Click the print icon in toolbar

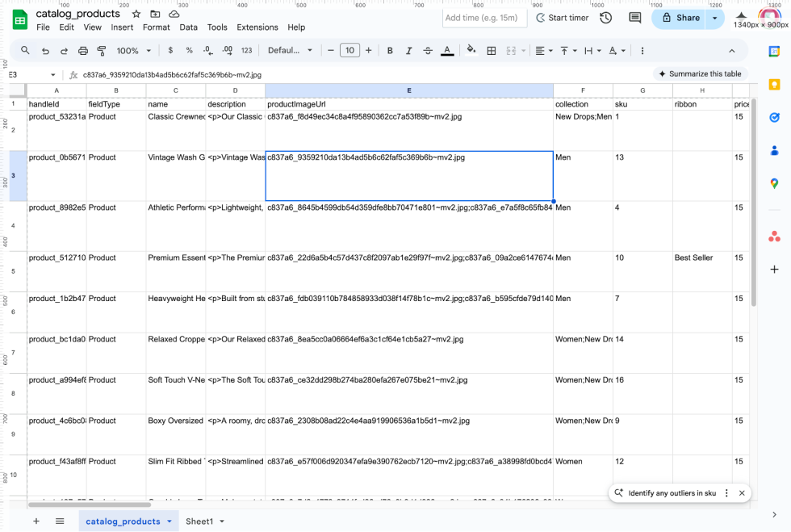tap(83, 51)
